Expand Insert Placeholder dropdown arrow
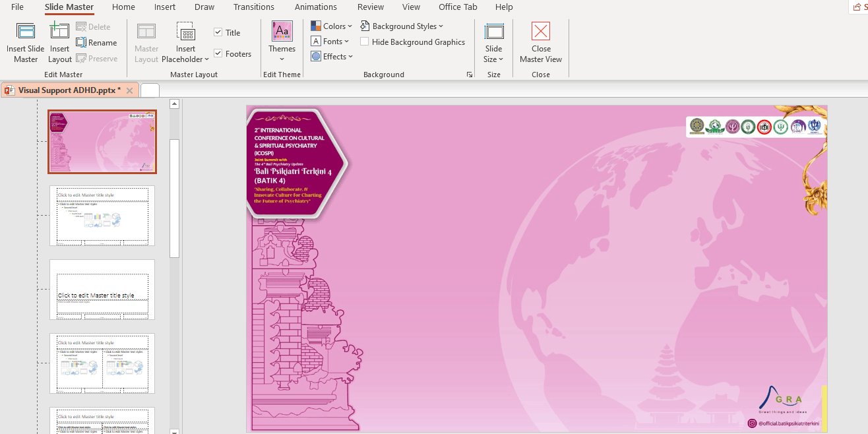 (206, 60)
